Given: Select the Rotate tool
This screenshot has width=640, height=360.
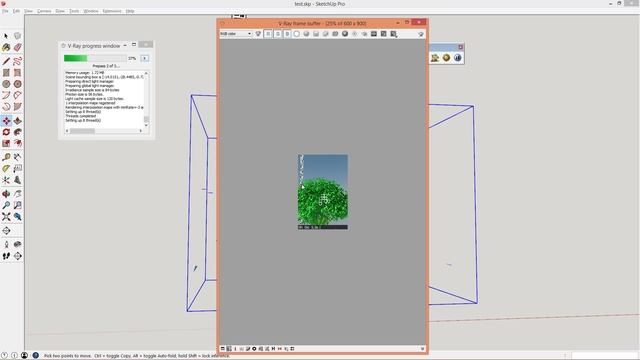Looking at the screenshot, I should point(6,132).
